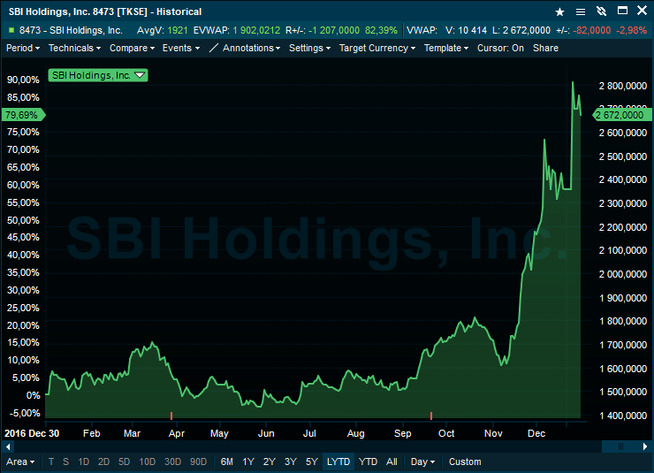
Task: Open the Annotations menu
Action: [x=251, y=48]
